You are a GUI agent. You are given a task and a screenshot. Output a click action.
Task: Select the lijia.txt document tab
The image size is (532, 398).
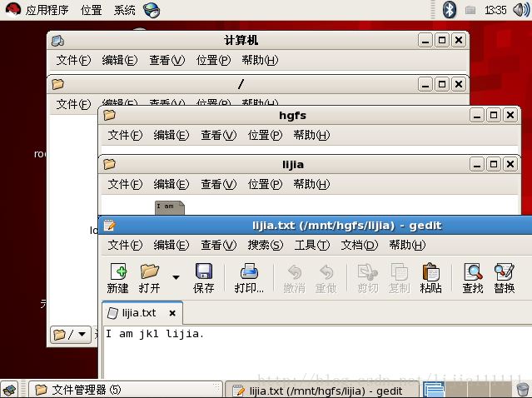point(137,313)
